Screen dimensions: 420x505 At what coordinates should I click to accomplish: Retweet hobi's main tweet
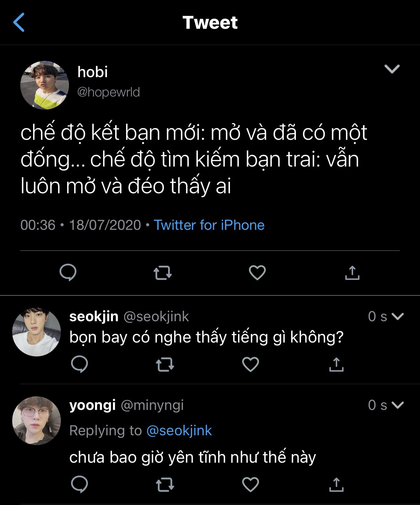[x=163, y=273]
